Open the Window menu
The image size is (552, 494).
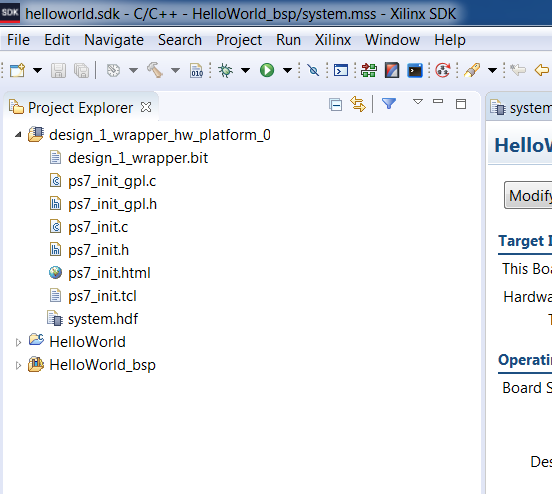point(393,40)
